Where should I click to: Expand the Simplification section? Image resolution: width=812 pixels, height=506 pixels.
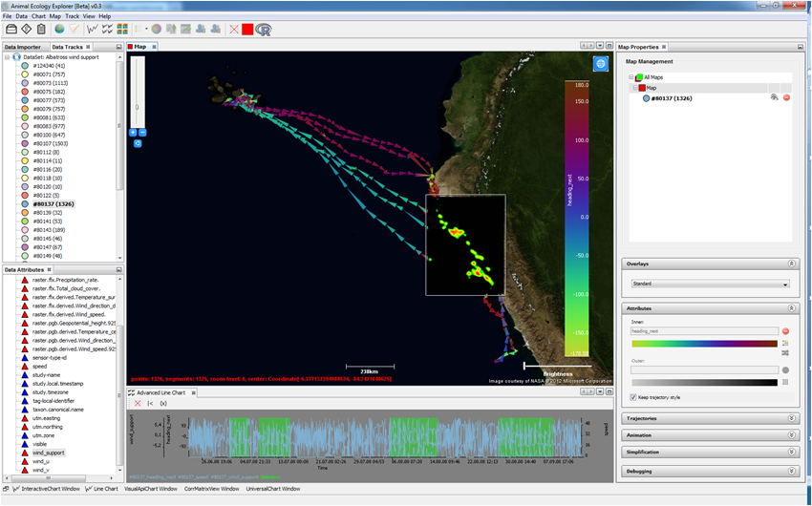click(x=791, y=452)
